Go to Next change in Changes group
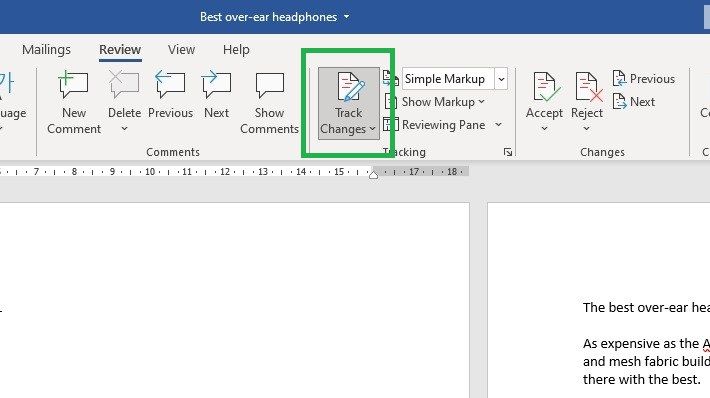This screenshot has height=398, width=710. tap(634, 102)
